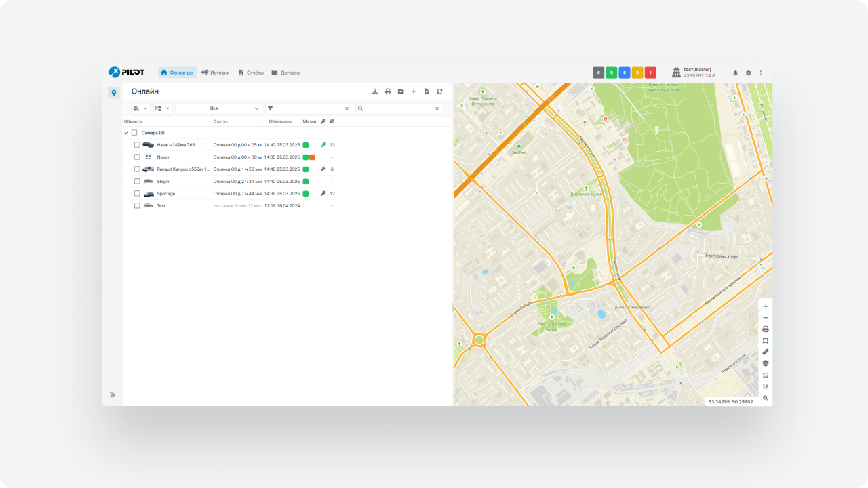Open notifications bell icon
The width and height of the screenshot is (868, 488).
tap(735, 73)
